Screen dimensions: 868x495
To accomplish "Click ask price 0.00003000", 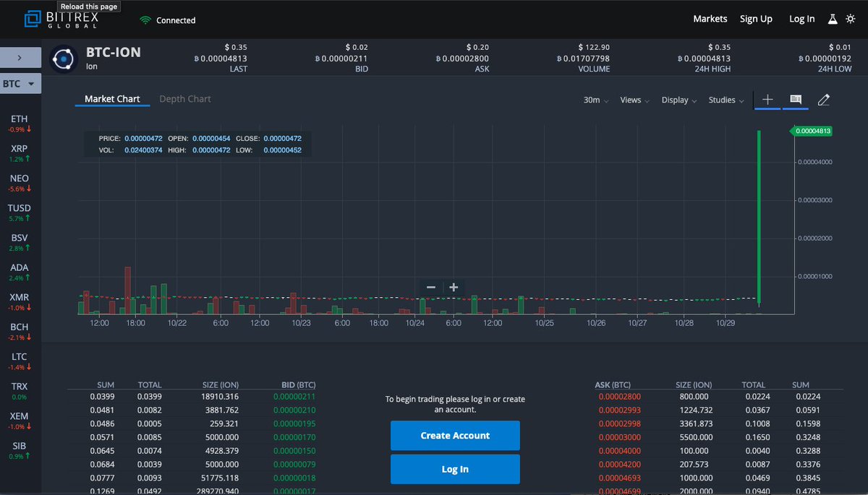I will 619,437.
